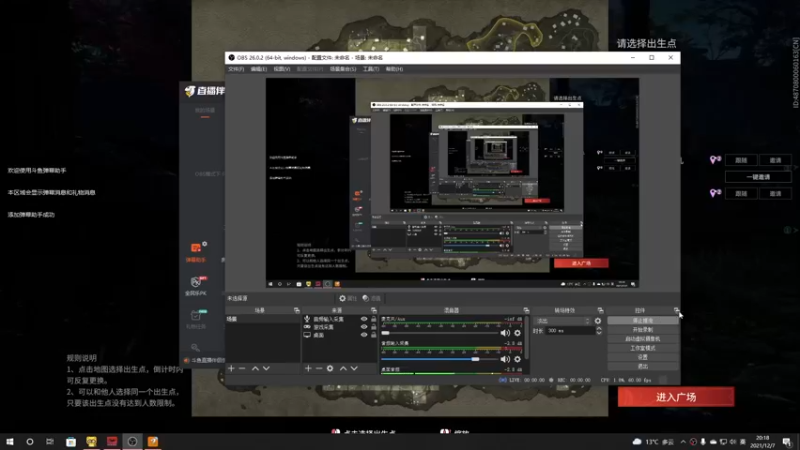Screen dimensions: 800x450
Task: Click the 300 ms duration field
Action: tap(570, 331)
